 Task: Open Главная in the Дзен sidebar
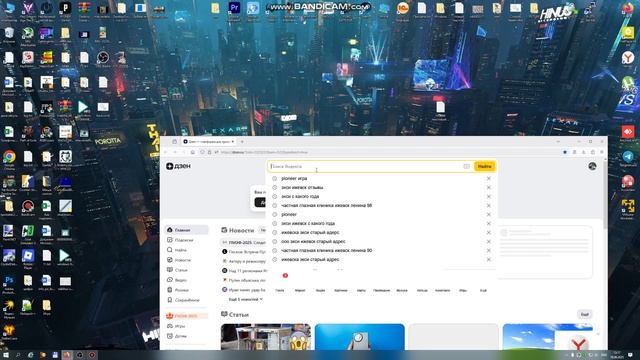click(x=187, y=230)
